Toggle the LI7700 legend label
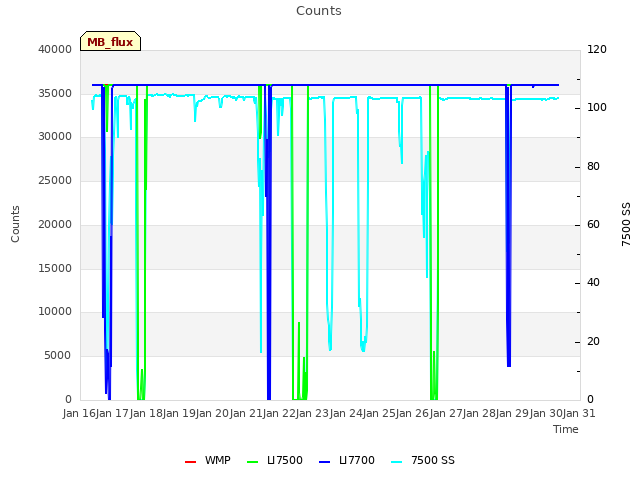Viewport: 640px width, 480px height. (356, 460)
